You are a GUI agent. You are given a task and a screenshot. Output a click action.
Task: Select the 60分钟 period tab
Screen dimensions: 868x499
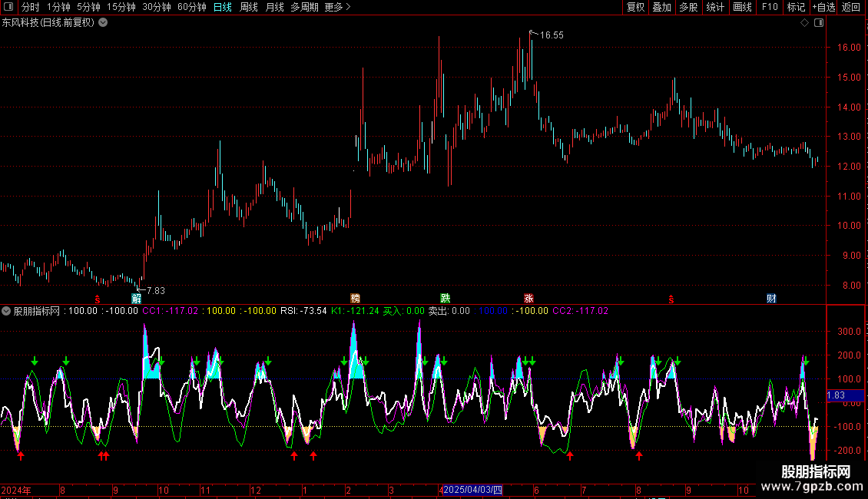click(191, 7)
